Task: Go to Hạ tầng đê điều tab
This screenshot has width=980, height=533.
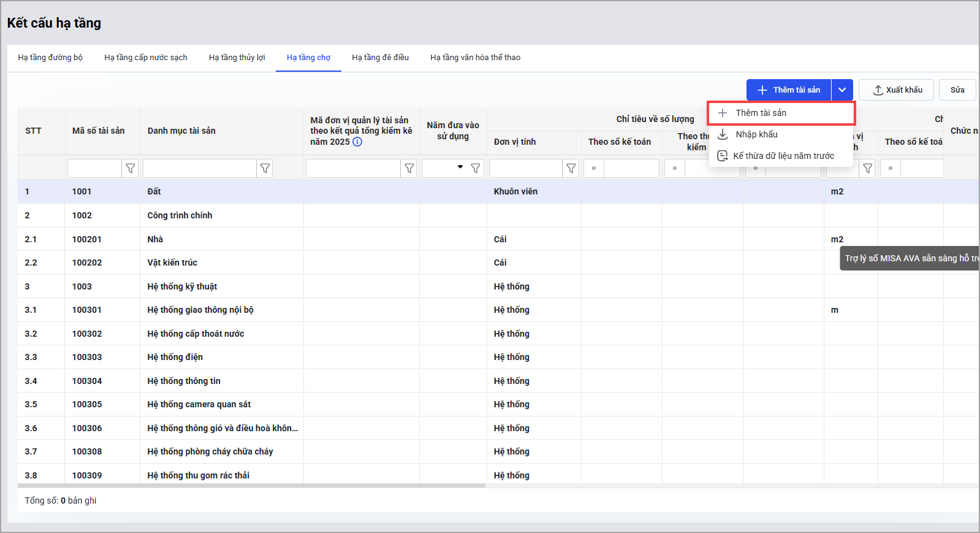Action: (x=380, y=58)
